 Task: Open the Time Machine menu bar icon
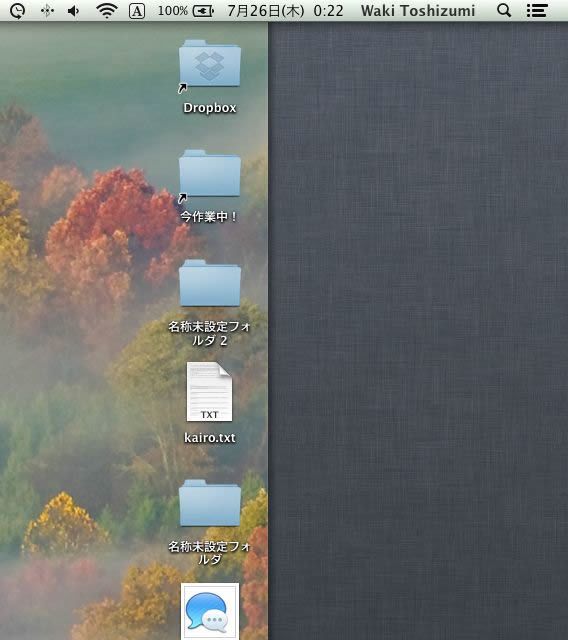18,11
